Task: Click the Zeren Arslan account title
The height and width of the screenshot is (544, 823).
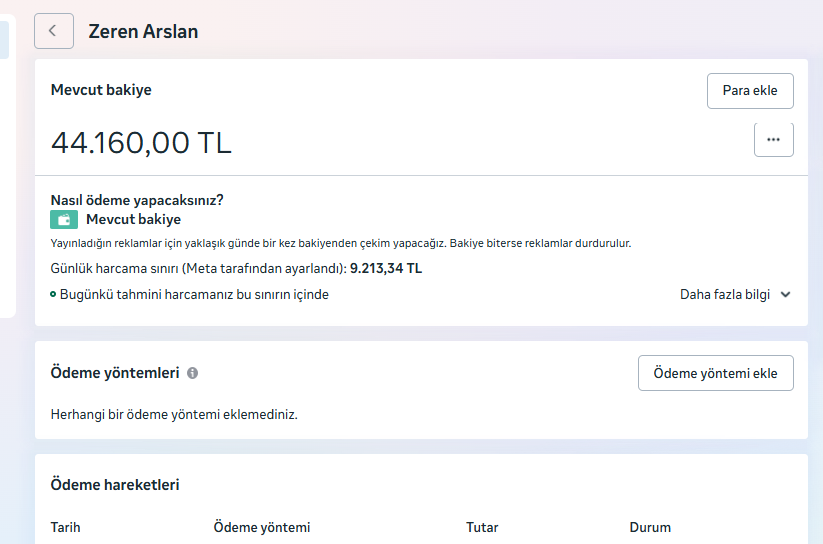Action: click(143, 32)
